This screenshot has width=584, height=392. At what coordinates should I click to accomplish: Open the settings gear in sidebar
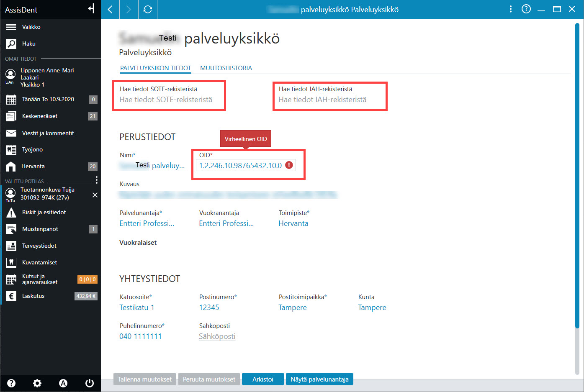coord(37,383)
